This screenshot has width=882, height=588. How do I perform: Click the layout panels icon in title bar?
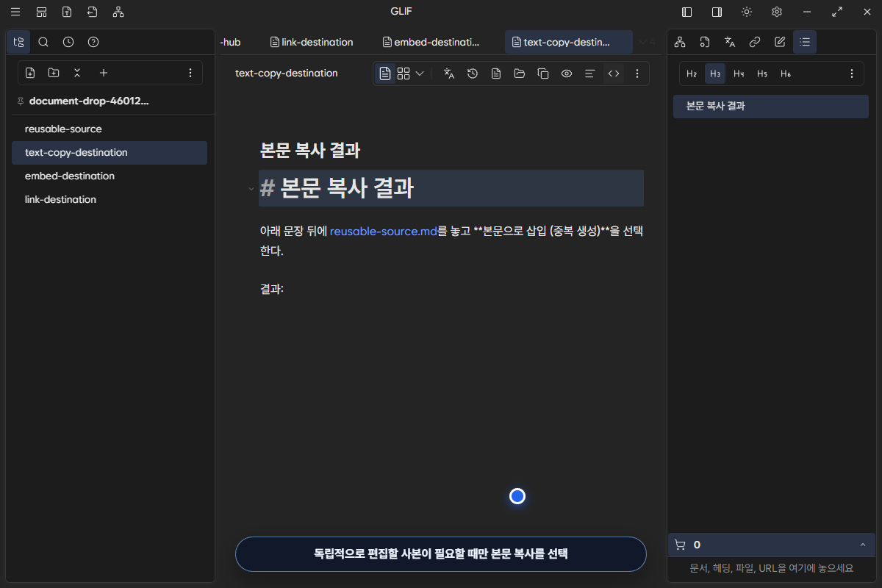tap(42, 12)
